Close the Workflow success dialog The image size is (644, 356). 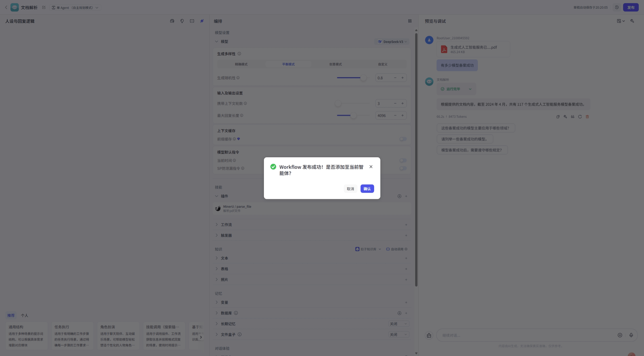pos(371,167)
